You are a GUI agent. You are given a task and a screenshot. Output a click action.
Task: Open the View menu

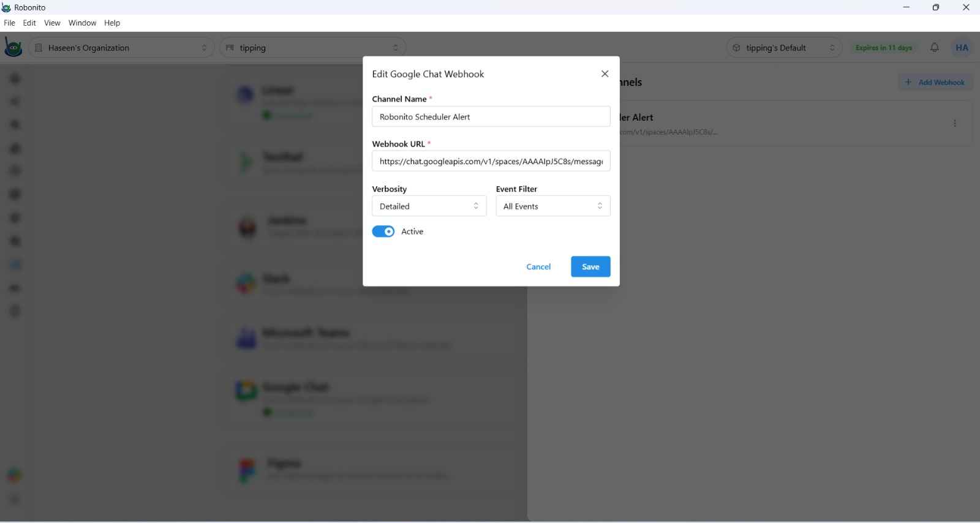52,23
